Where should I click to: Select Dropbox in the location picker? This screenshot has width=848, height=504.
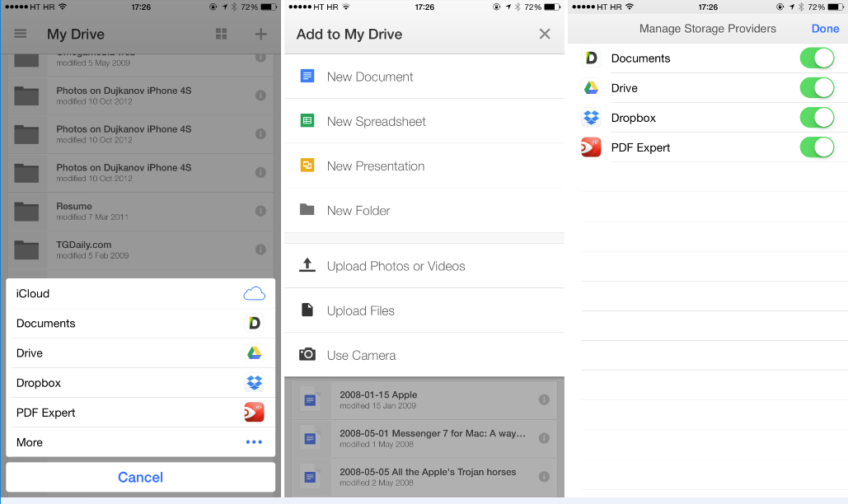click(141, 382)
